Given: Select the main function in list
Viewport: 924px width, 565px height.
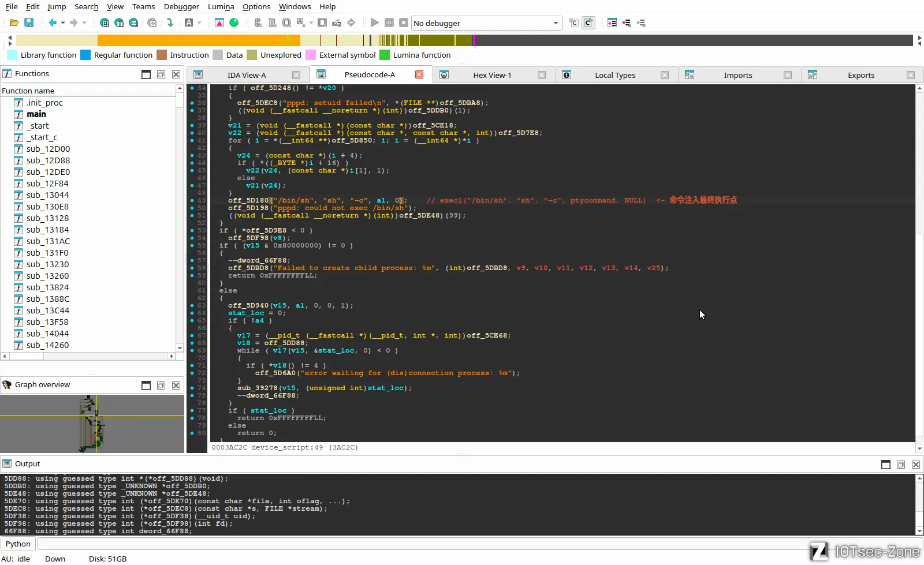Looking at the screenshot, I should point(36,114).
